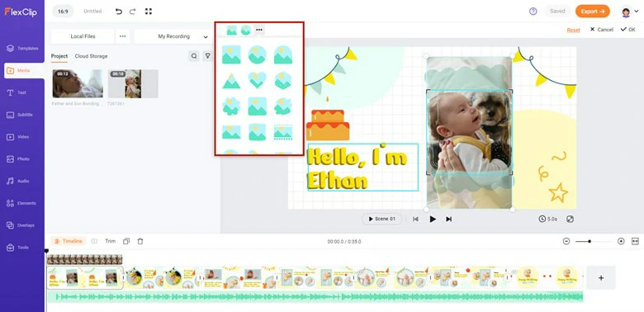
Task: Open the account avatar dropdown
Action: (x=631, y=12)
